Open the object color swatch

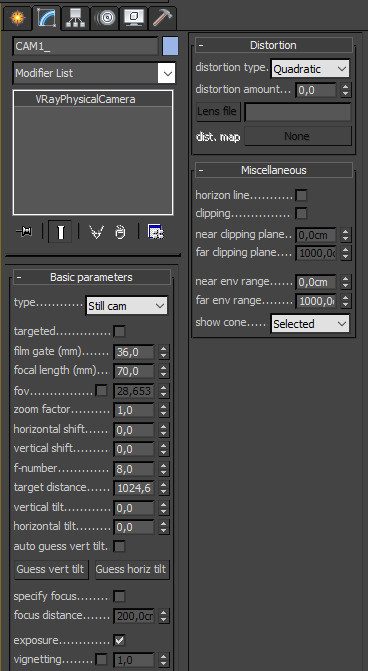170,46
